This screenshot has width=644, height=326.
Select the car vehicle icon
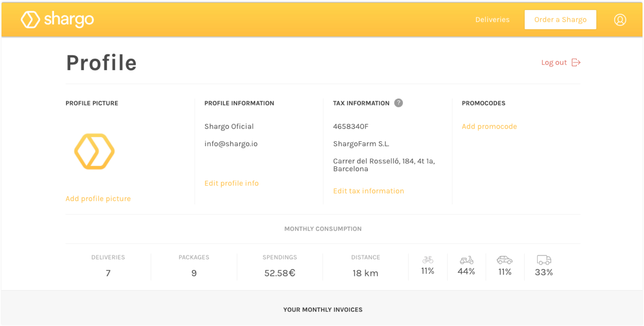click(x=504, y=260)
